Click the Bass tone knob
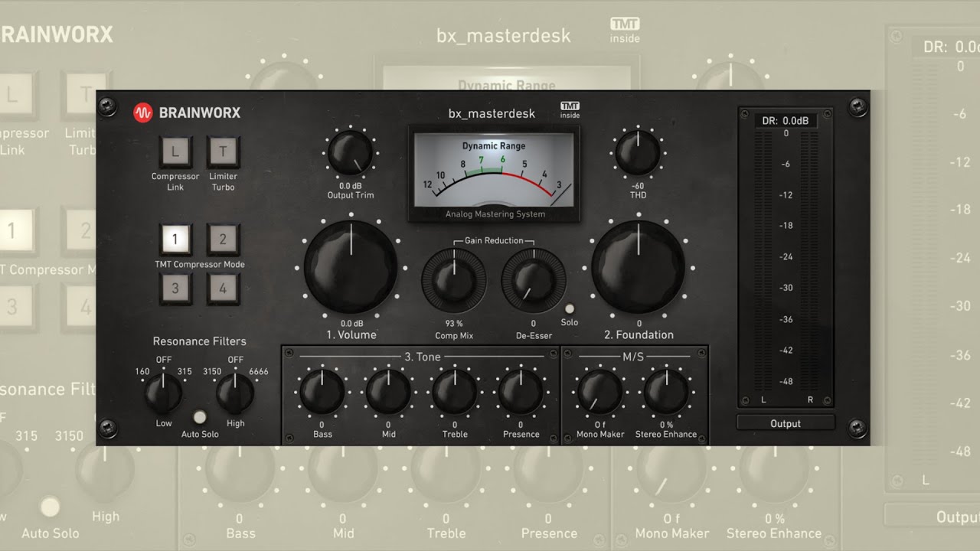Screen dimensions: 980x551 pyautogui.click(x=322, y=391)
